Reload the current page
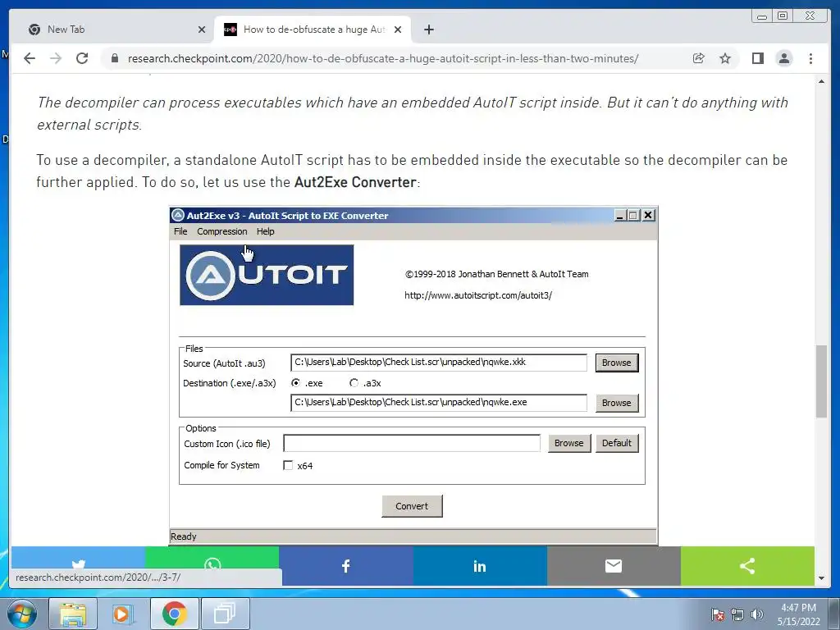 [x=82, y=58]
